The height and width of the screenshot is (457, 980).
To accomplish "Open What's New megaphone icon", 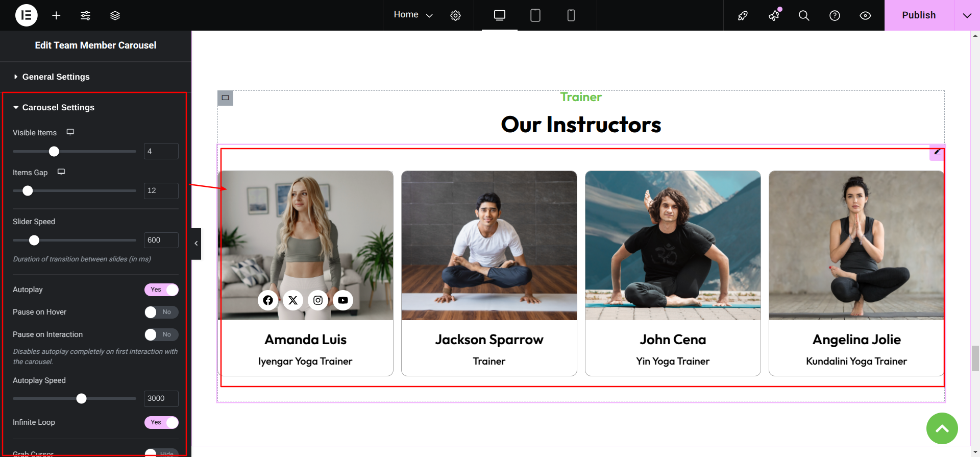I will [x=774, y=15].
